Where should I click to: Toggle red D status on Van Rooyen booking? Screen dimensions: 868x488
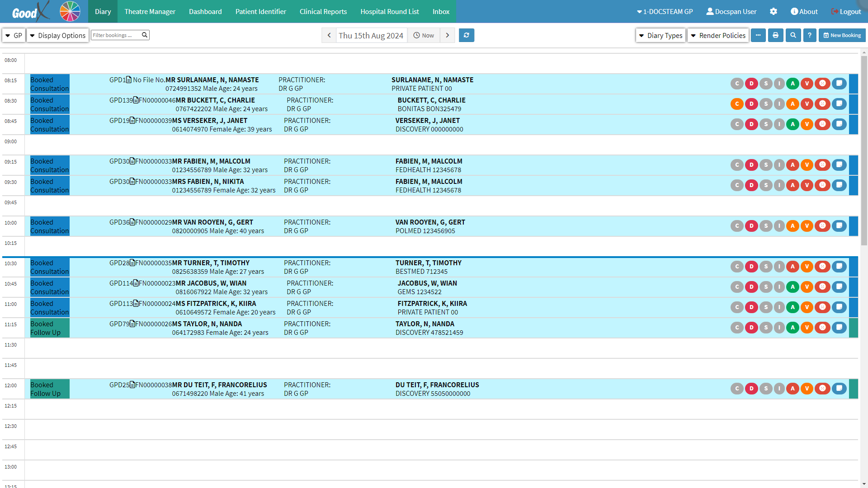coord(751,226)
